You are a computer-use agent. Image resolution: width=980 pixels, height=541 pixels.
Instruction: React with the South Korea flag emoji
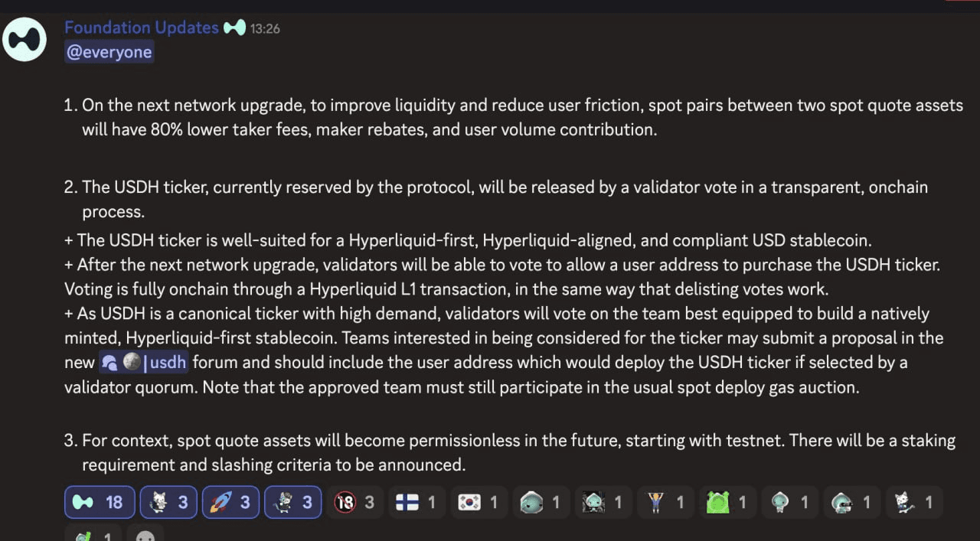479,502
